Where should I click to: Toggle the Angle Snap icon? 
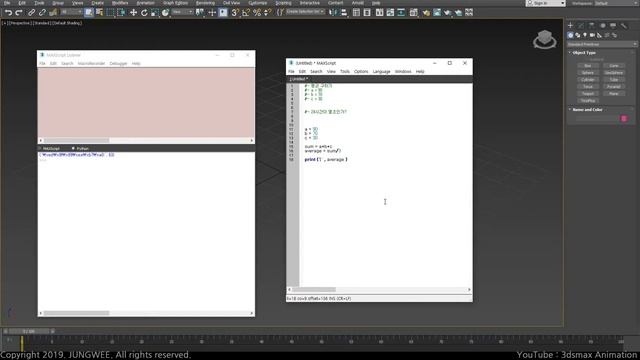pyautogui.click(x=246, y=13)
